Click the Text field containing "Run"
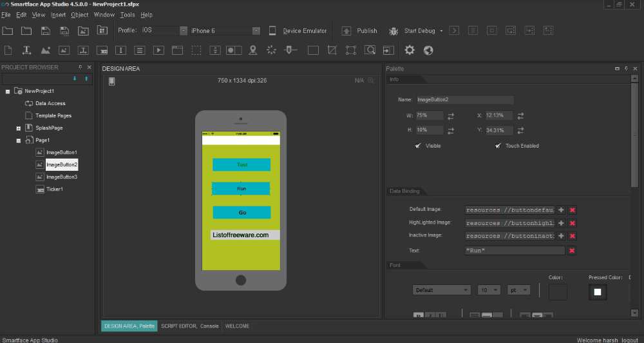The width and height of the screenshot is (644, 343). point(515,250)
